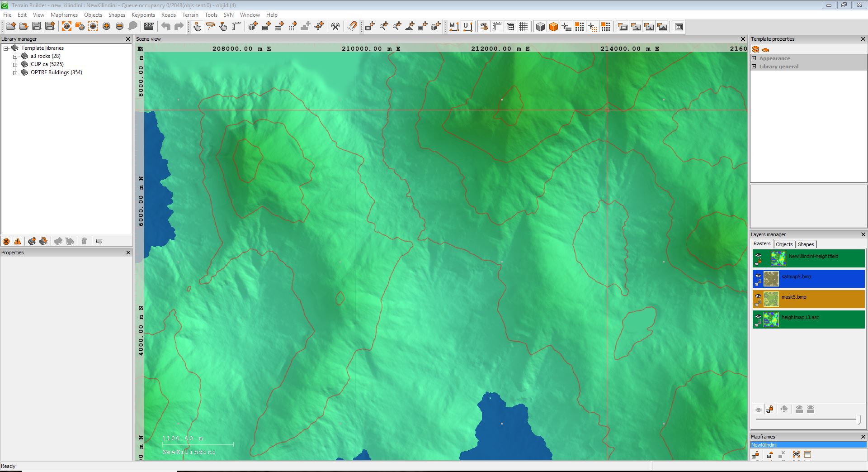Open the SVN menu

[x=229, y=15]
